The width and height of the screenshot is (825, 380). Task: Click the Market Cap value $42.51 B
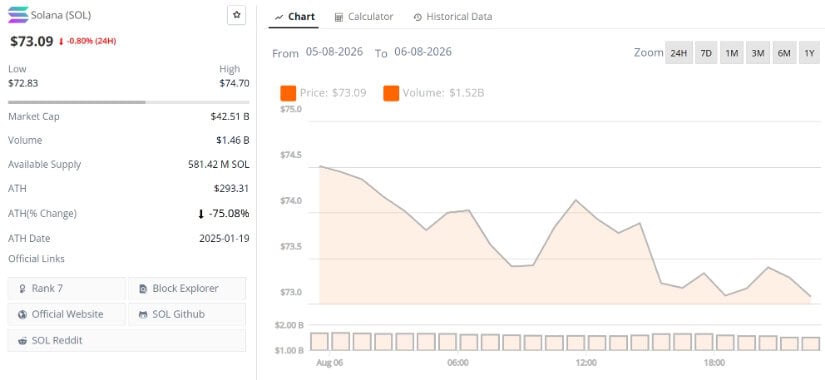(230, 116)
